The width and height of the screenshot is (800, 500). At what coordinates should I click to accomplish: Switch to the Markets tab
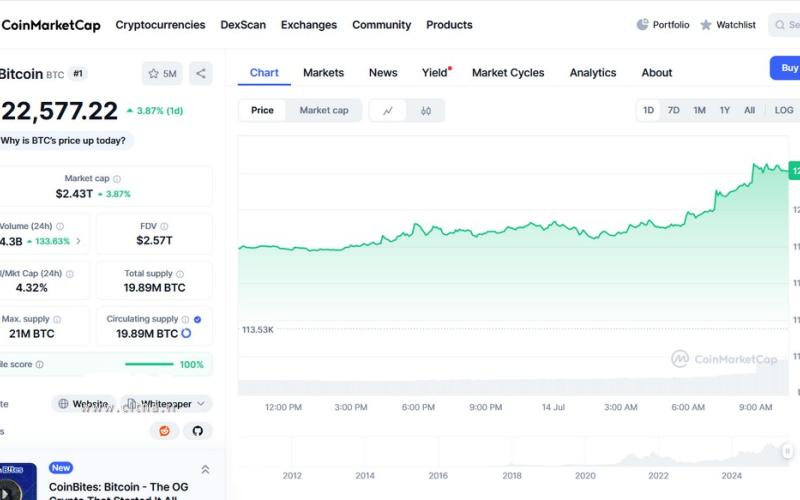[x=323, y=73]
